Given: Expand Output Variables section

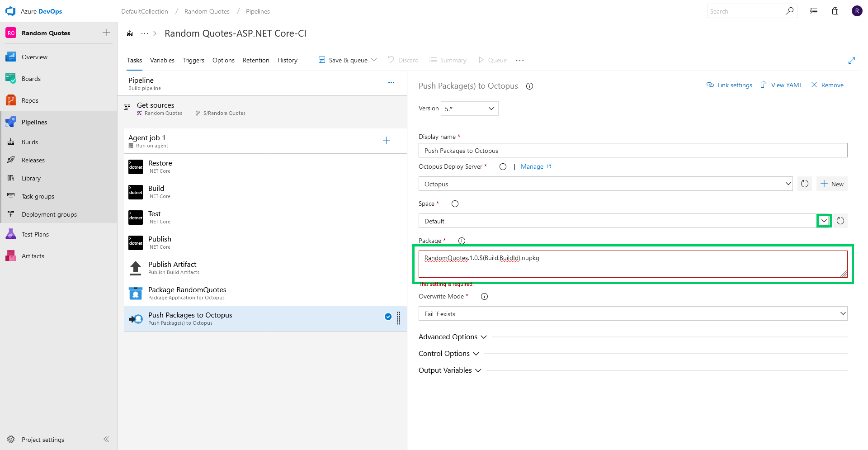Looking at the screenshot, I should click(450, 370).
